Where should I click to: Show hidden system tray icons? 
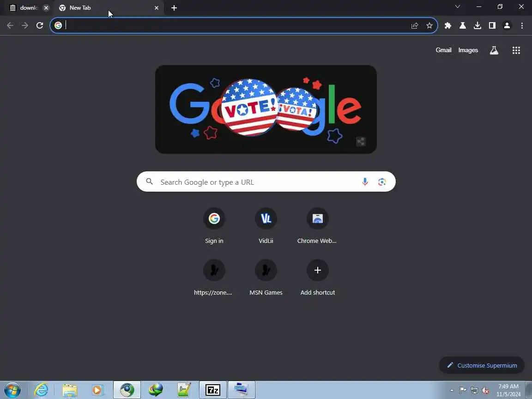452,391
